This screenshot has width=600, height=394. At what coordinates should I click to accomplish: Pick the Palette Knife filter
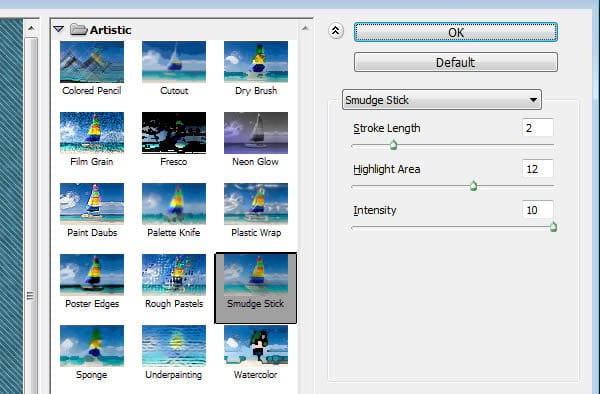[174, 204]
